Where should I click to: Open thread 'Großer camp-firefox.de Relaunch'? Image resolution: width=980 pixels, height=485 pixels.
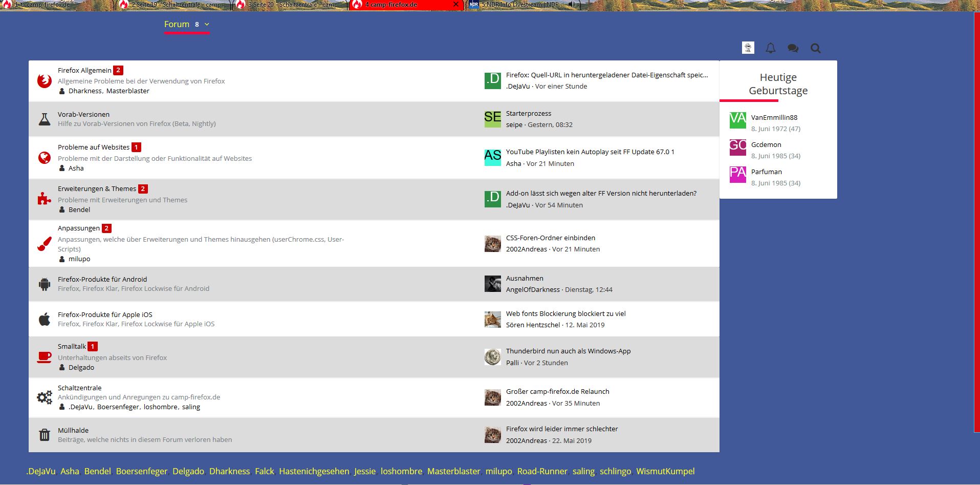coord(557,391)
